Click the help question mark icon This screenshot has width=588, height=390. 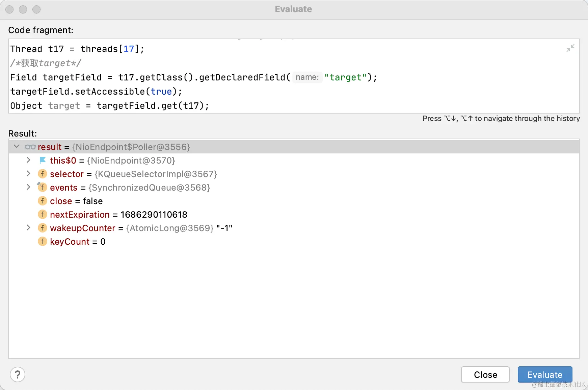(x=18, y=374)
